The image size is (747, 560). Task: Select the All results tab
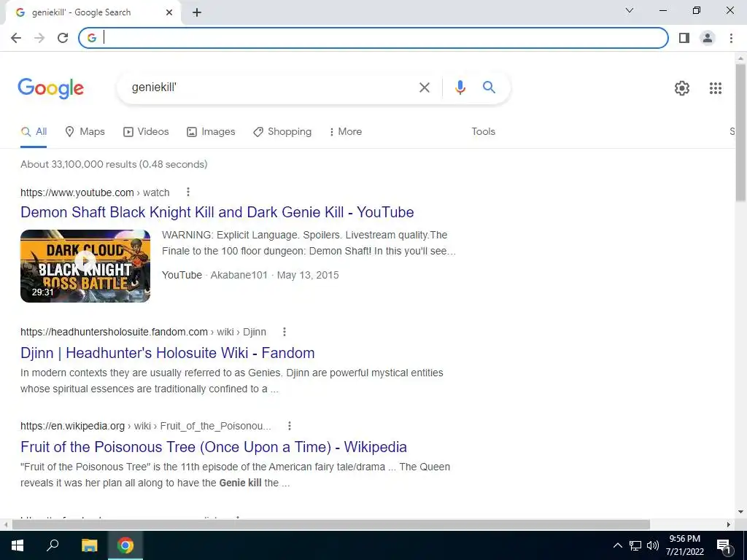click(x=34, y=132)
